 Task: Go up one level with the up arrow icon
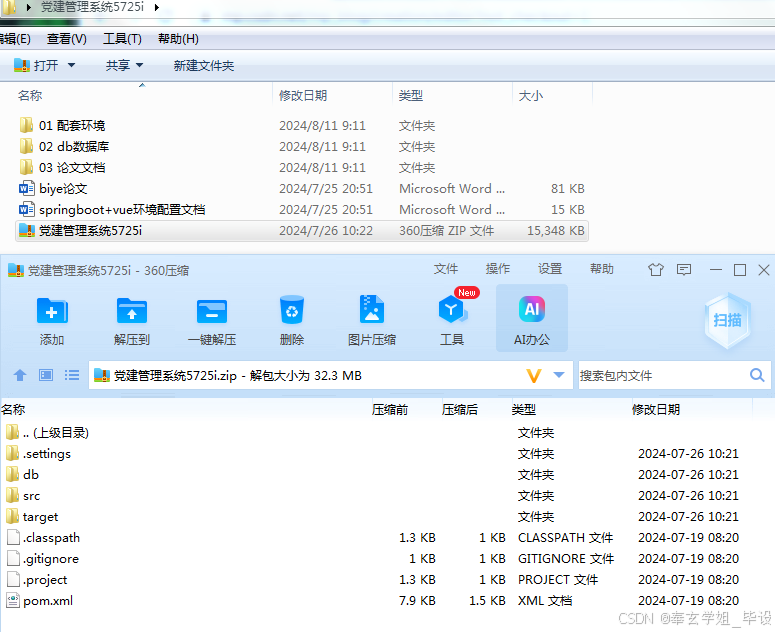tap(20, 375)
